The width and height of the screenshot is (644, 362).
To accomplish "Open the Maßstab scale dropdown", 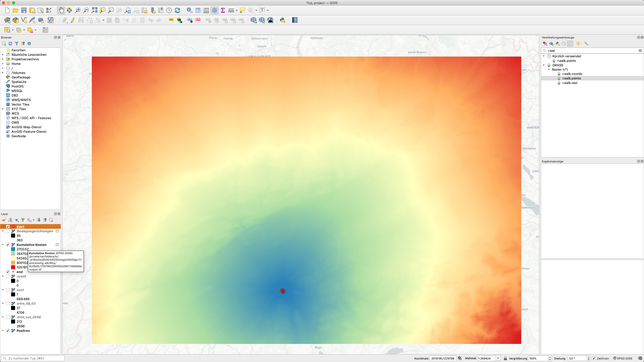I will (498, 358).
